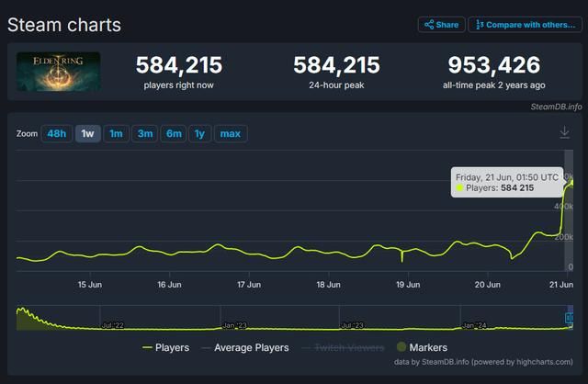Image resolution: width=588 pixels, height=384 pixels.
Task: Toggle Markers in chart legend
Action: pyautogui.click(x=425, y=348)
